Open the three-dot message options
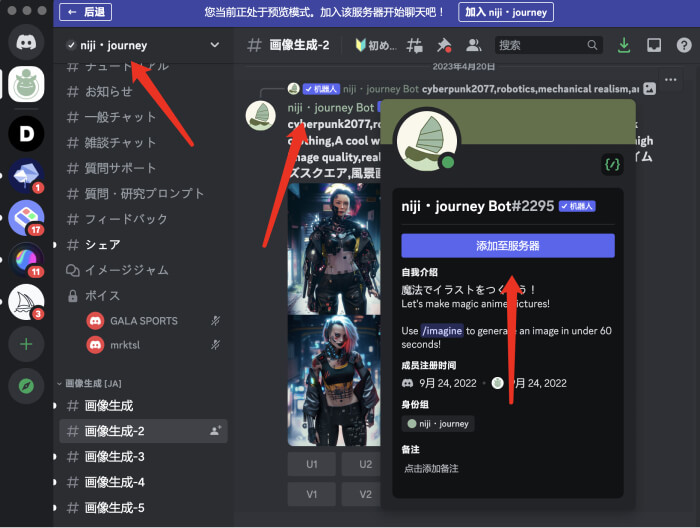This screenshot has width=700, height=528. tap(671, 80)
